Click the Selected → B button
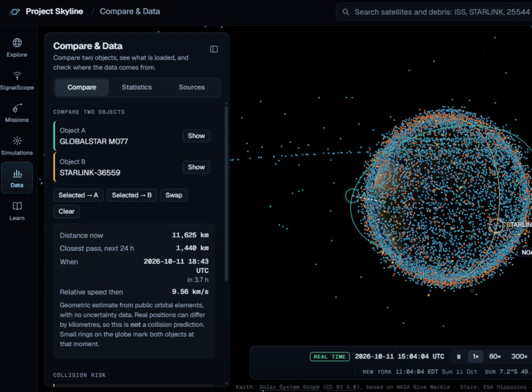The image size is (532, 392). coord(132,195)
